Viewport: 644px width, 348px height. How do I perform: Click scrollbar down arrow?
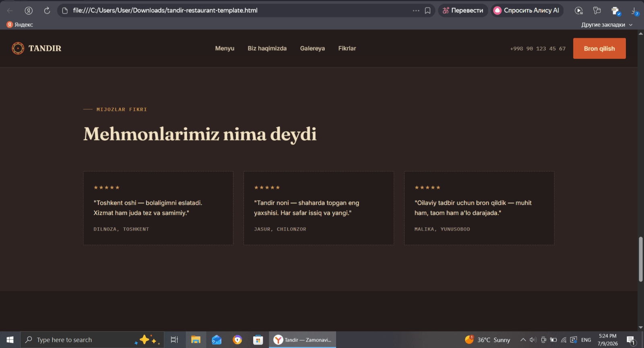[641, 327]
